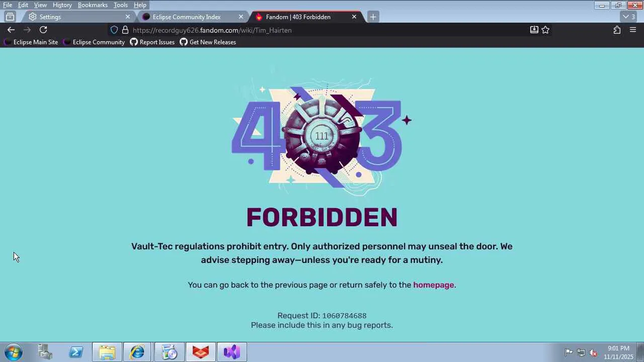Click the Forward navigation arrow

pyautogui.click(x=27, y=30)
